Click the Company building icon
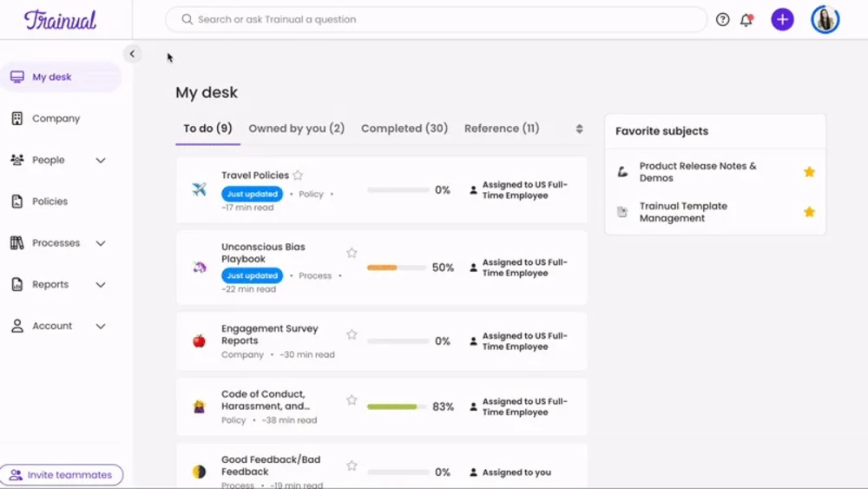 [x=17, y=118]
